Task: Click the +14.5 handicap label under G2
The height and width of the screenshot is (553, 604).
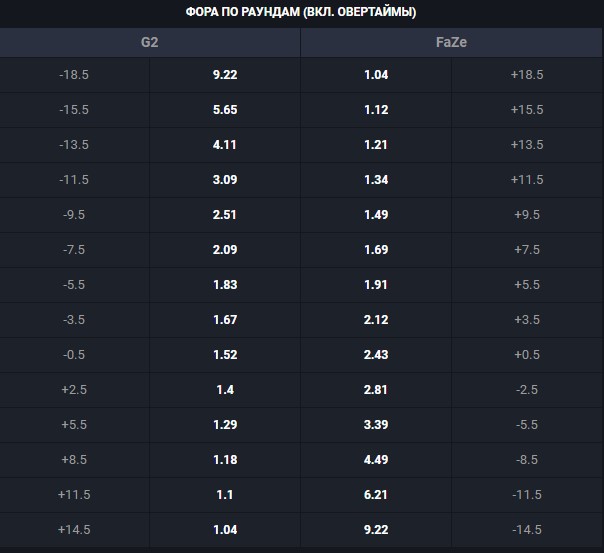Action: point(74,530)
